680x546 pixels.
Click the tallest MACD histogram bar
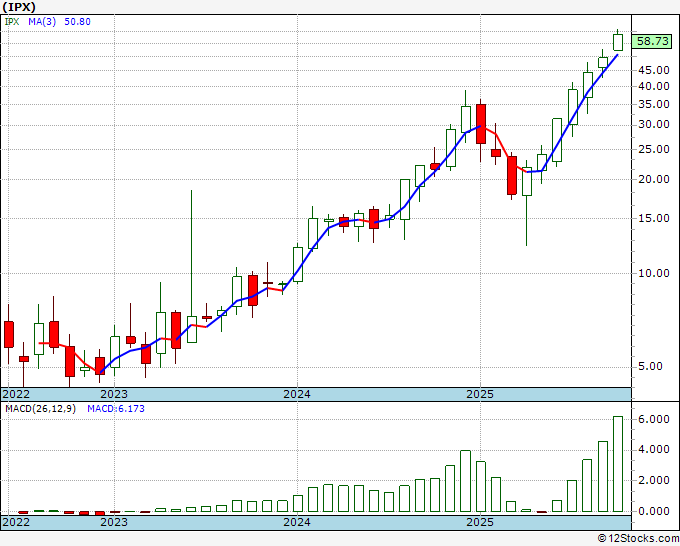point(618,464)
